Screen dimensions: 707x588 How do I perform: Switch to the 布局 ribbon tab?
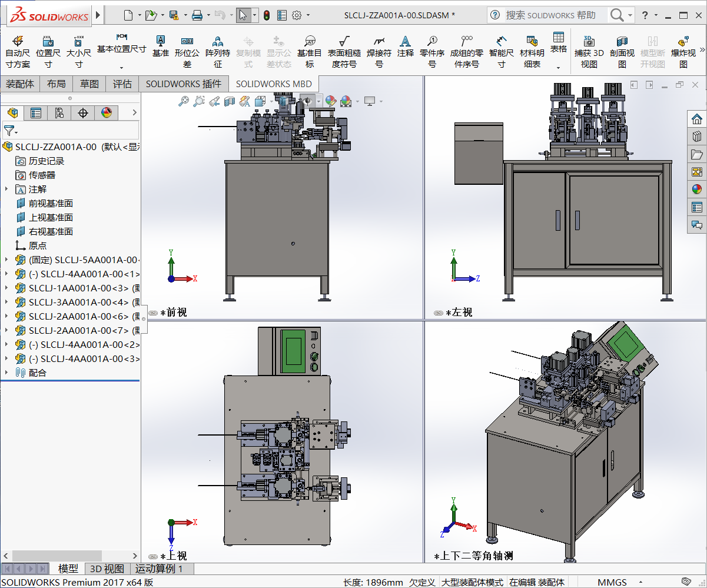57,84
